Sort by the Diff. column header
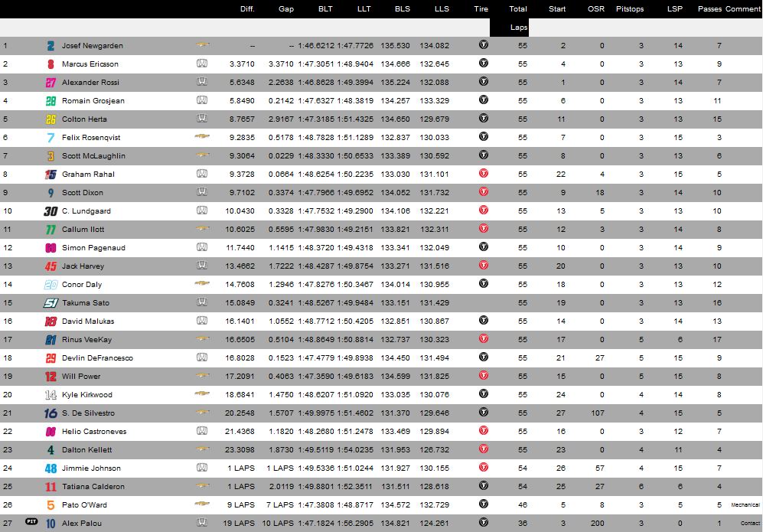The width and height of the screenshot is (763, 532). point(247,9)
